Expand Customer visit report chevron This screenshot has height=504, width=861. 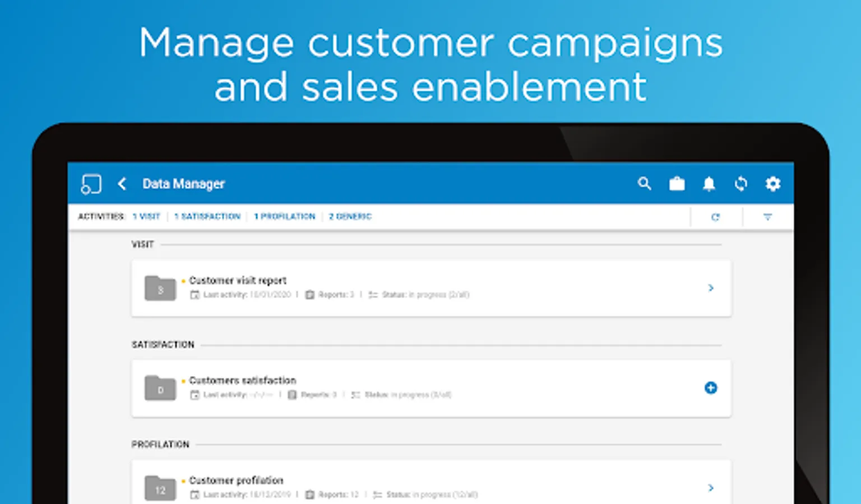pyautogui.click(x=711, y=288)
